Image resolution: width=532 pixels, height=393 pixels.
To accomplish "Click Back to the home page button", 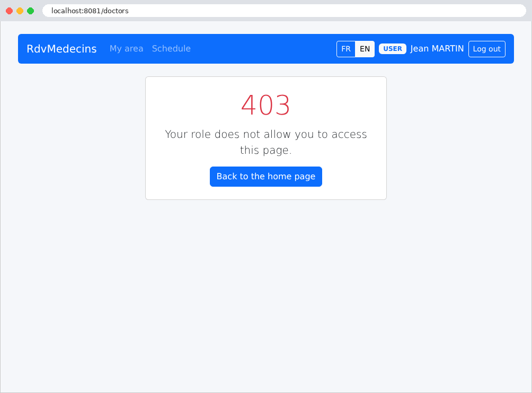I will click(266, 177).
